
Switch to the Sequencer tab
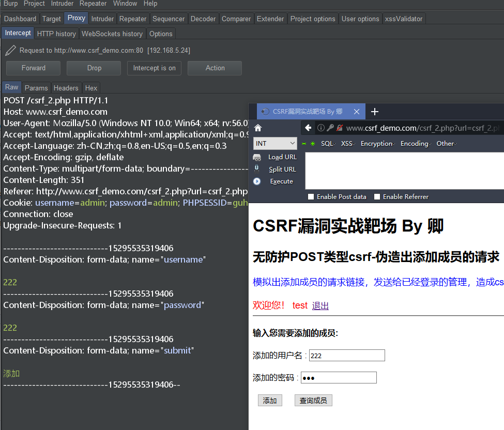point(169,19)
